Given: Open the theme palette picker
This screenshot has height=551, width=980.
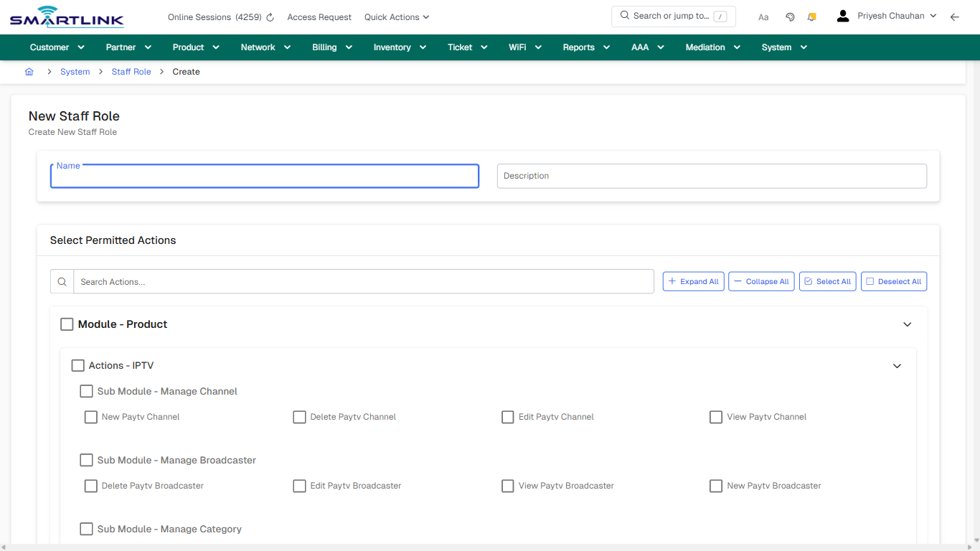Looking at the screenshot, I should coord(790,16).
